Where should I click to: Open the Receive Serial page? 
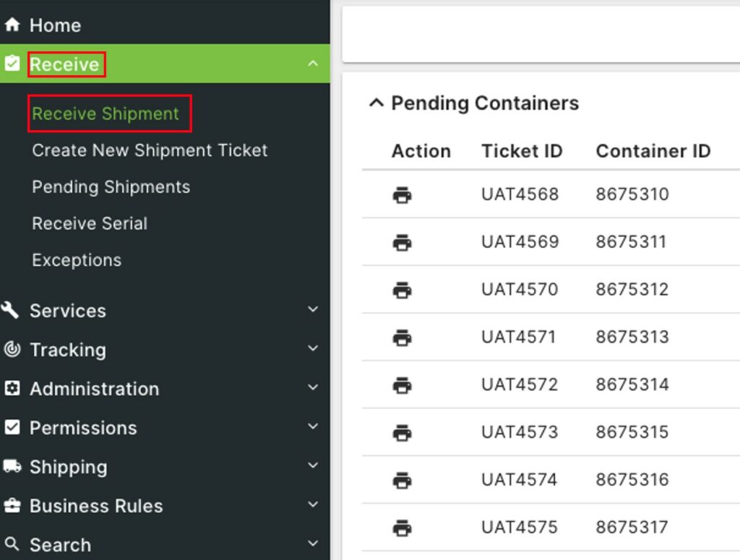coord(90,223)
